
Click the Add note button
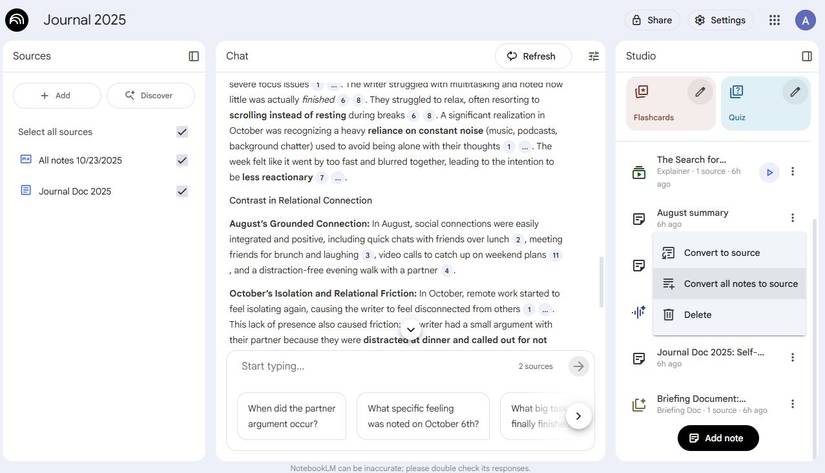tap(718, 438)
